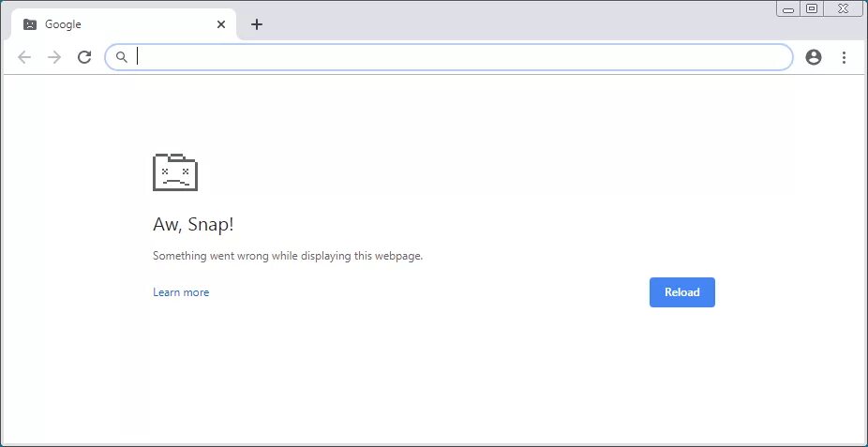This screenshot has height=447, width=868.
Task: Open the three-dot Chrome menu
Action: 844,57
